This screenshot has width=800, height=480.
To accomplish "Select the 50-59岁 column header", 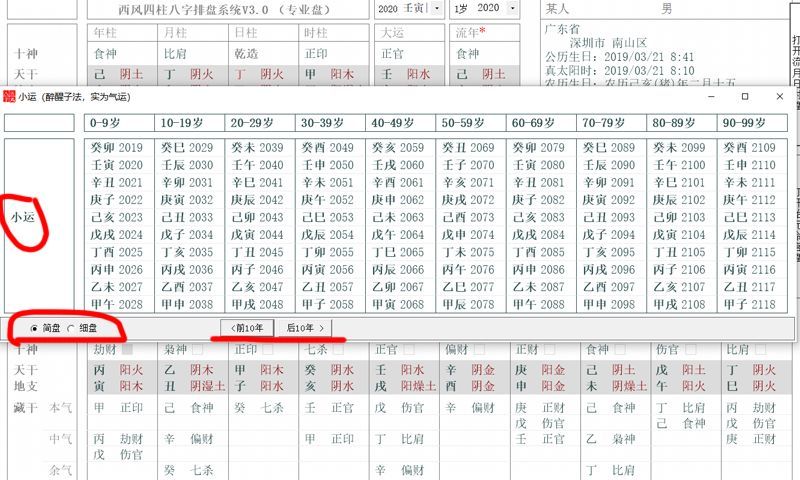I will (x=470, y=123).
